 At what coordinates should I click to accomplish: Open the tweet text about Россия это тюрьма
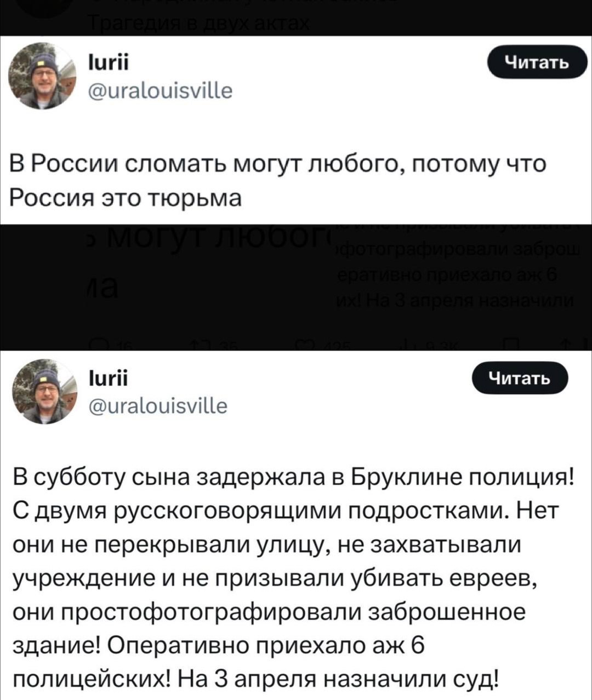278,180
